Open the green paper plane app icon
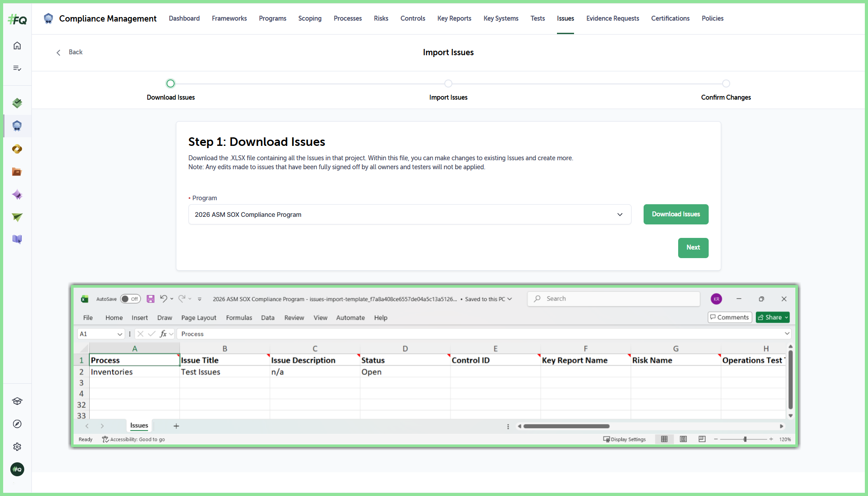 [17, 217]
